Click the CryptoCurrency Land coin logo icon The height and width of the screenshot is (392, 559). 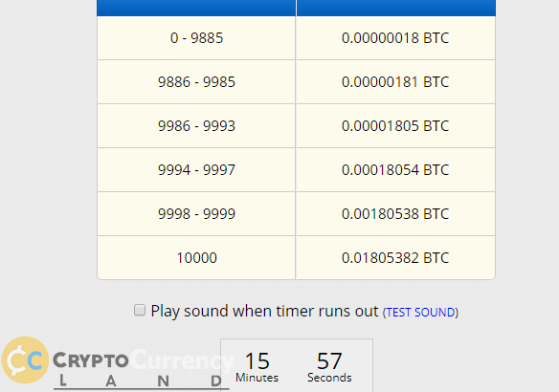tap(25, 359)
